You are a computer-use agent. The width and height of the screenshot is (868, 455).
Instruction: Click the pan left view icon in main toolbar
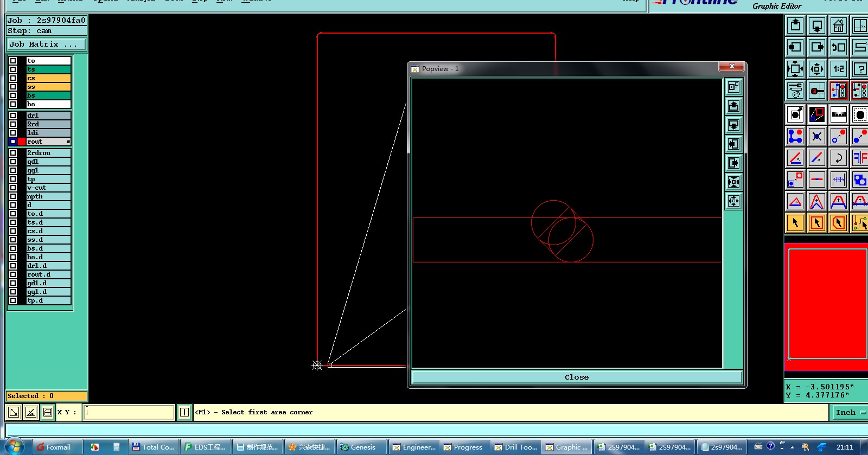(x=795, y=47)
